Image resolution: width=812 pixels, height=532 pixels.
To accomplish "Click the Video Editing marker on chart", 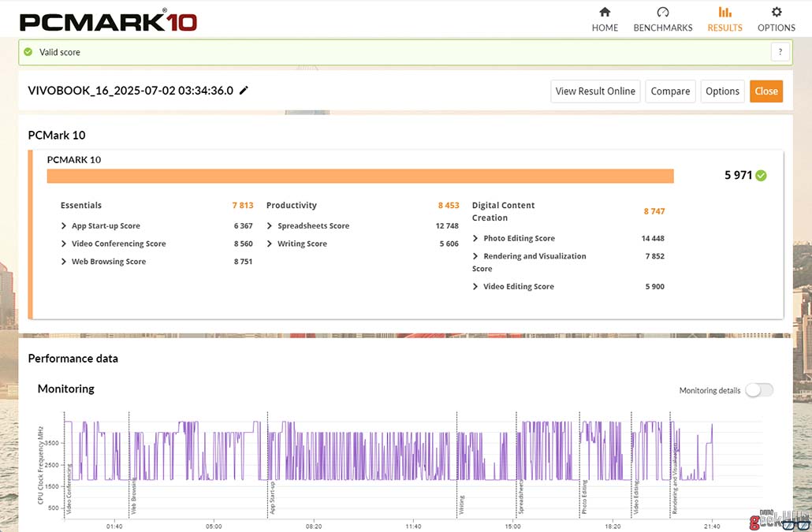I will click(636, 497).
